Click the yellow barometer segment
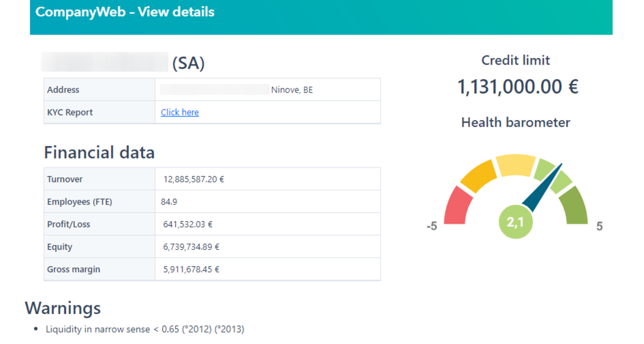 (515, 165)
